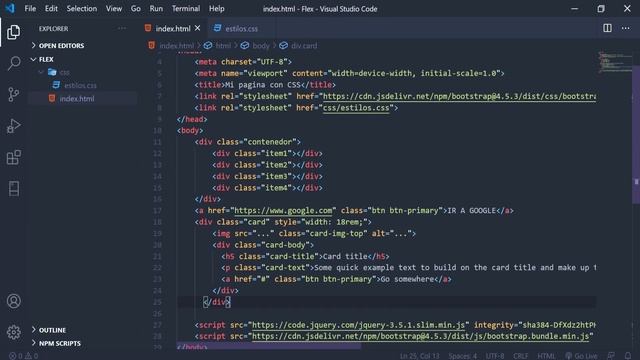Close the index.html editor tab
The width and height of the screenshot is (640, 360).
(x=198, y=28)
